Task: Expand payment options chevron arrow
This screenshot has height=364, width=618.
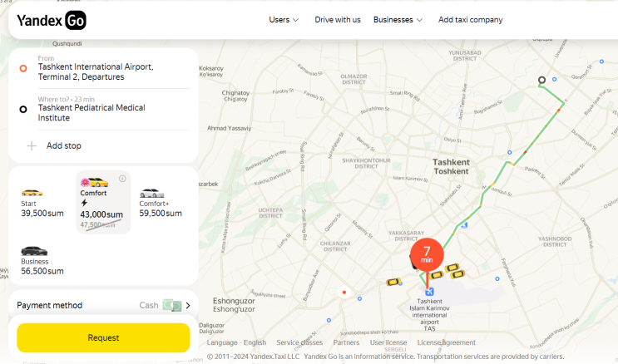Action: click(188, 305)
